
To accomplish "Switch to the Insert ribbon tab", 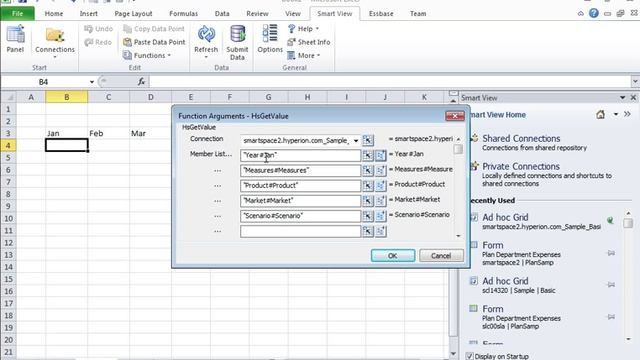I will pos(89,13).
